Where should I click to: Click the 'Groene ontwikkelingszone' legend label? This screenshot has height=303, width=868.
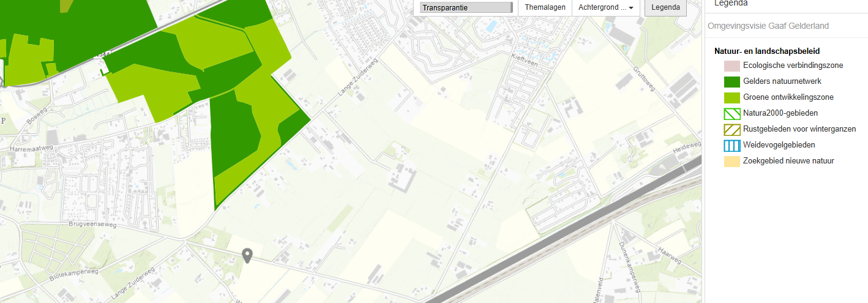click(x=788, y=97)
